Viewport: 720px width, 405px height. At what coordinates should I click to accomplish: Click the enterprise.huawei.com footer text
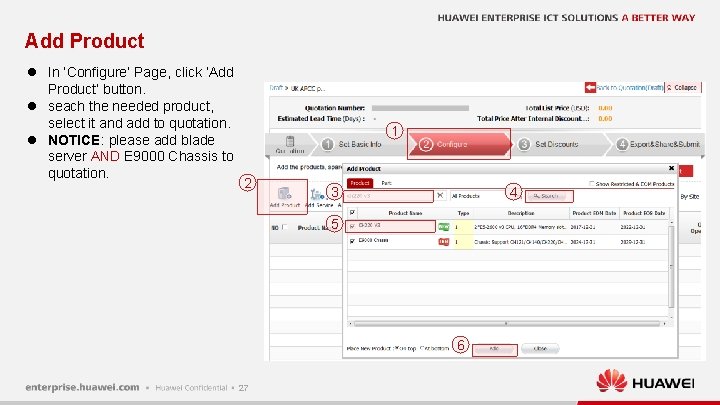click(x=82, y=387)
